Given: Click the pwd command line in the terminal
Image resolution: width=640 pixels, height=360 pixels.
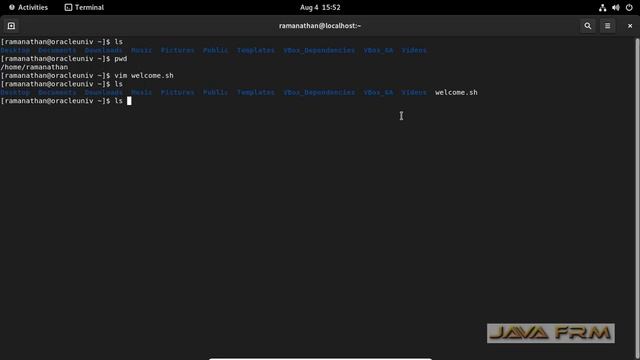Looking at the screenshot, I should click(x=64, y=59).
